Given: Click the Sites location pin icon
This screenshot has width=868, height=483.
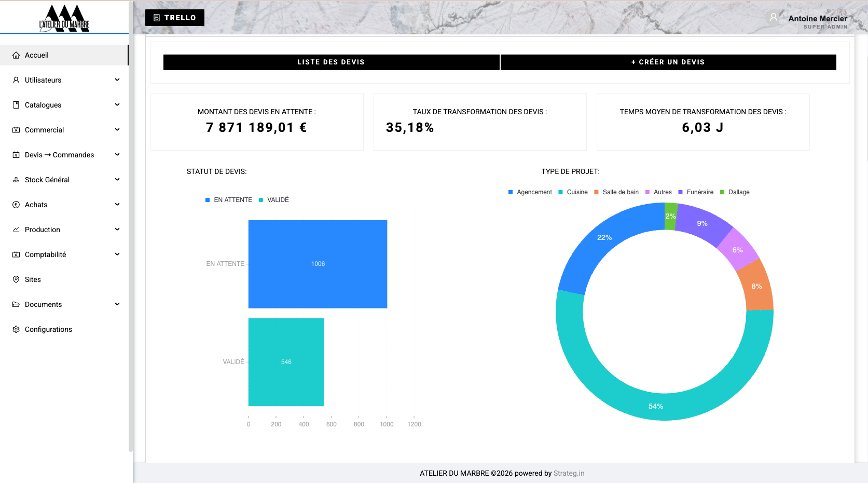Looking at the screenshot, I should click(16, 279).
